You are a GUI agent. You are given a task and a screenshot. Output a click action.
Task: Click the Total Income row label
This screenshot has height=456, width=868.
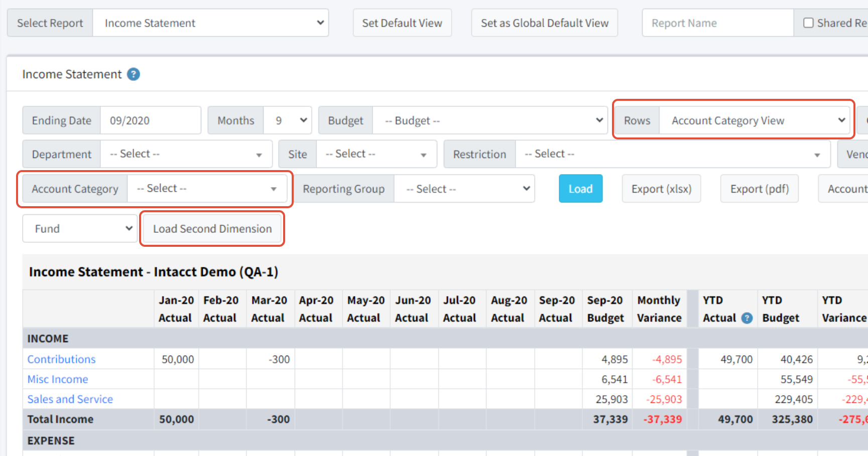(60, 419)
